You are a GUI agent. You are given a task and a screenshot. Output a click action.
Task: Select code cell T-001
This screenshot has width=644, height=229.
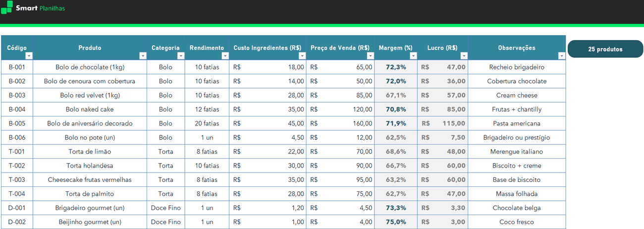coord(17,152)
